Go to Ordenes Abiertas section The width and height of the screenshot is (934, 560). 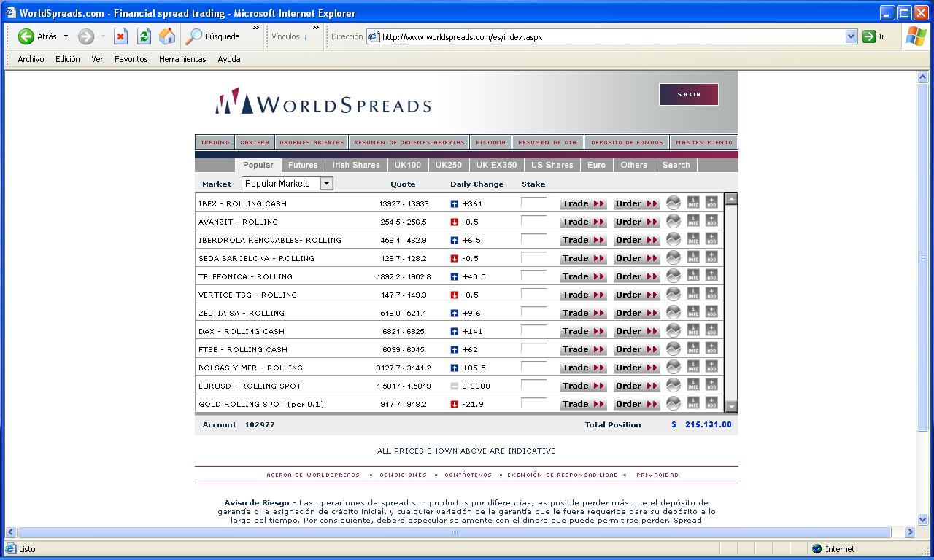pos(312,142)
